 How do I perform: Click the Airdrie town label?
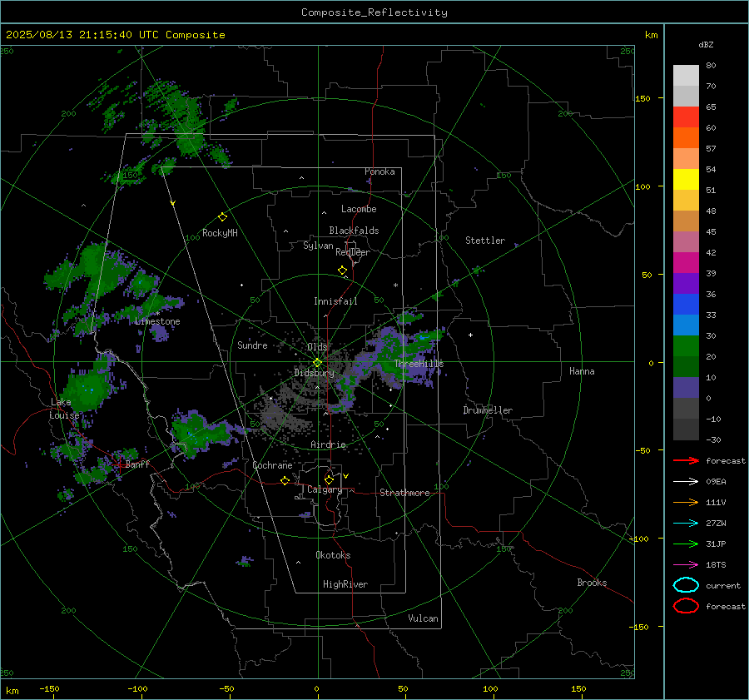pos(328,444)
